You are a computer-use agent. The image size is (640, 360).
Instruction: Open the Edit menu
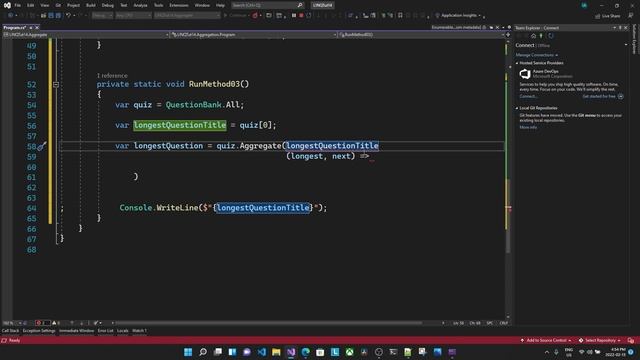(x=31, y=5)
